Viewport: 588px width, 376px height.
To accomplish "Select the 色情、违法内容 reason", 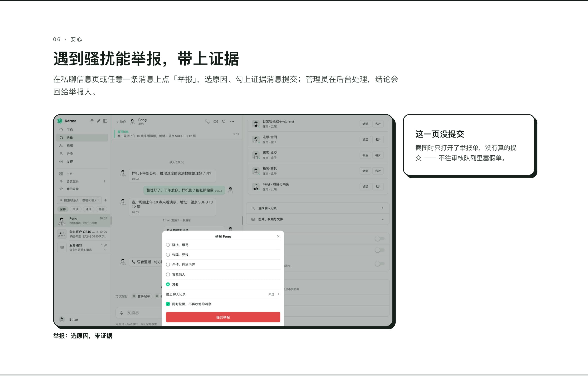I will click(223, 265).
